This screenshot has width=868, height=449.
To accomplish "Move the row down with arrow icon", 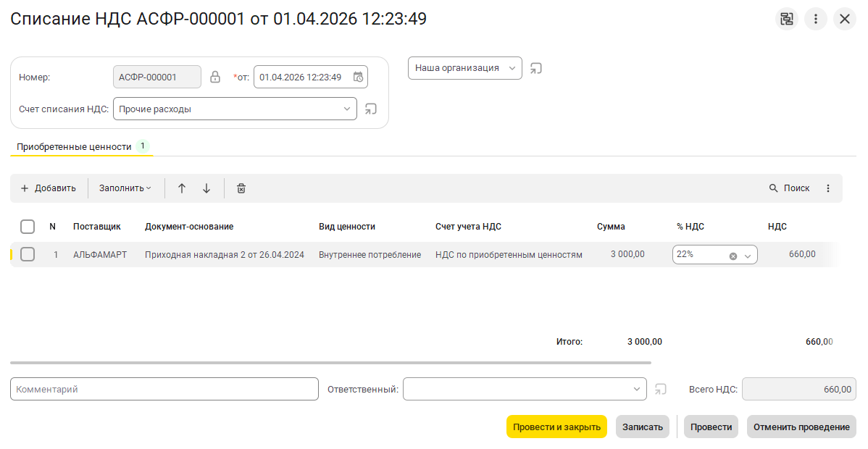I will pos(206,188).
